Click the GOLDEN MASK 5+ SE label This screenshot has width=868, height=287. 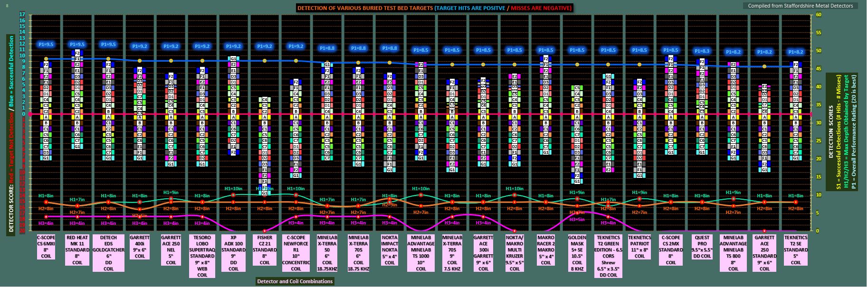click(577, 253)
